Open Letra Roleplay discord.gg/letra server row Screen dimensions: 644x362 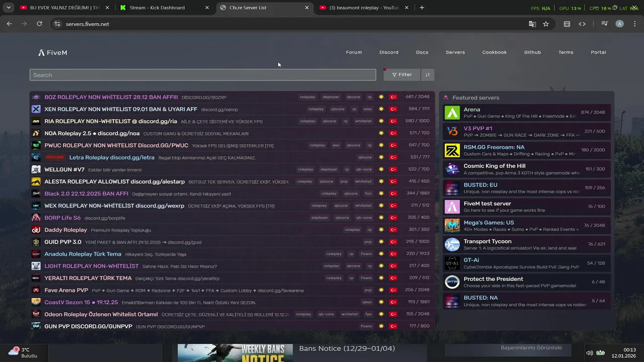(x=232, y=157)
